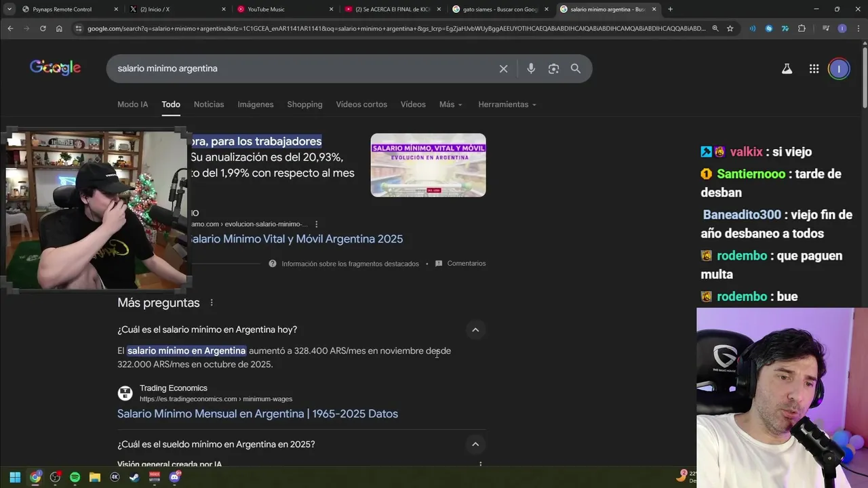Start voice search with the microphone icon
The height and width of the screenshot is (488, 868).
[531, 68]
